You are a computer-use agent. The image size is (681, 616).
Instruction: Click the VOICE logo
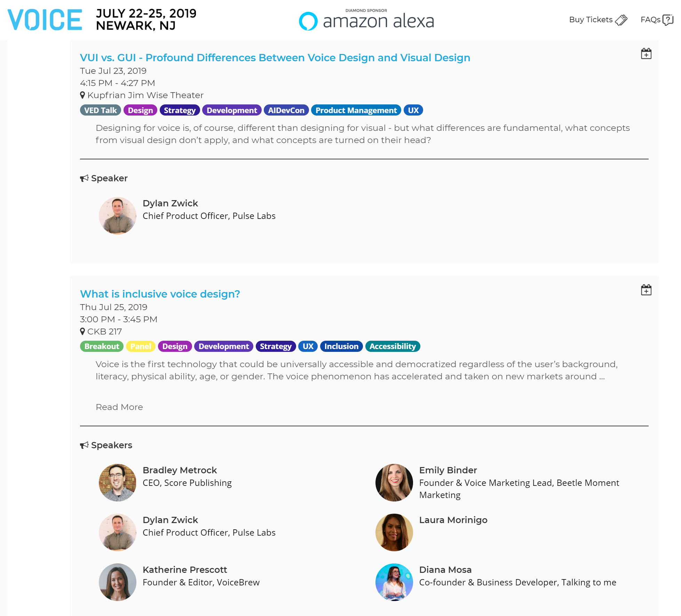pyautogui.click(x=45, y=20)
